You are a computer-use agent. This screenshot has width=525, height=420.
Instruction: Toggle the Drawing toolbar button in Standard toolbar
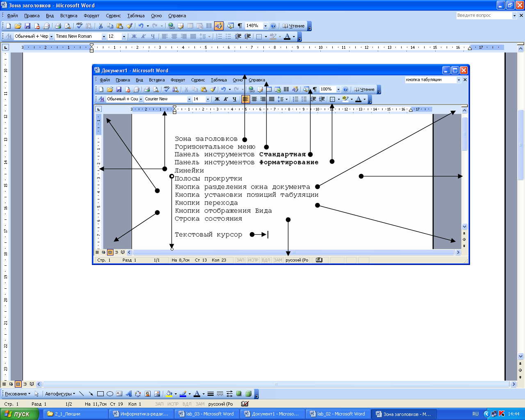click(x=219, y=26)
